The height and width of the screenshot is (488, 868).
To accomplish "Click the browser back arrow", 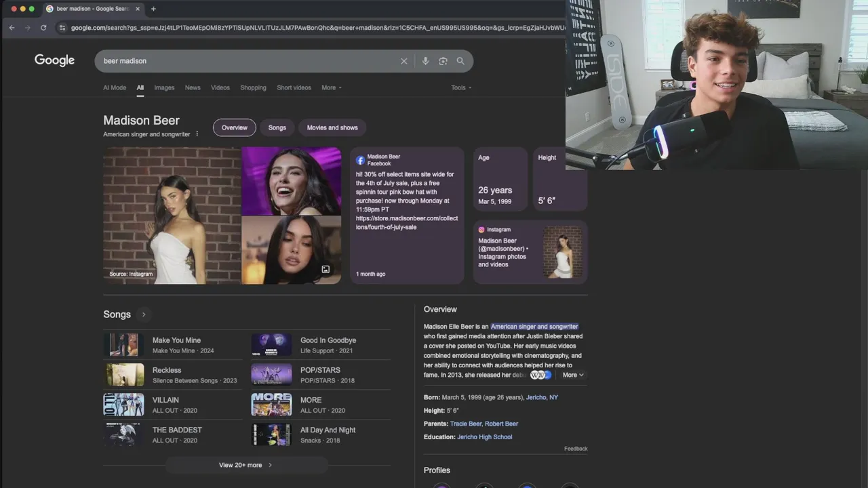I will [12, 28].
